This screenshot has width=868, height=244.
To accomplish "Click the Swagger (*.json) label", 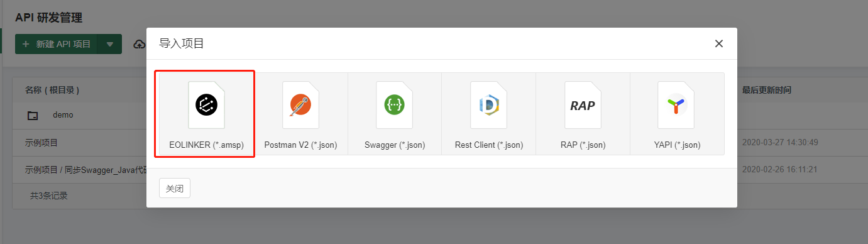I will tap(395, 145).
